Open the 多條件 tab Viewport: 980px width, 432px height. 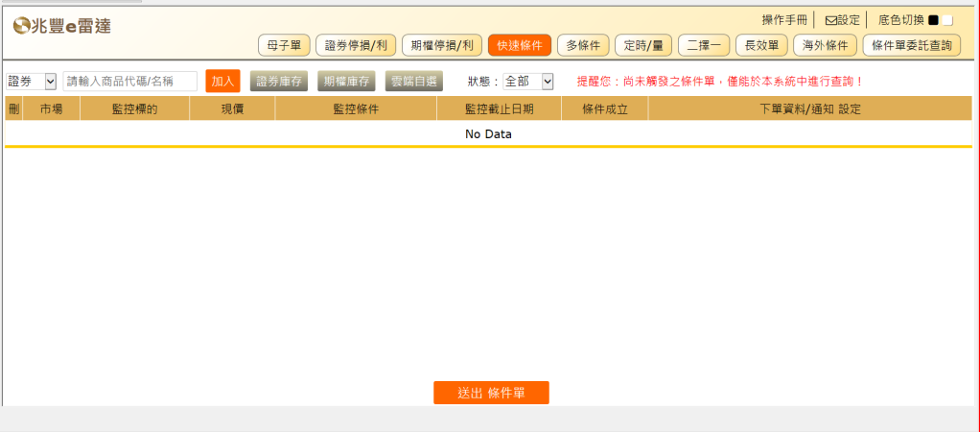click(x=583, y=46)
